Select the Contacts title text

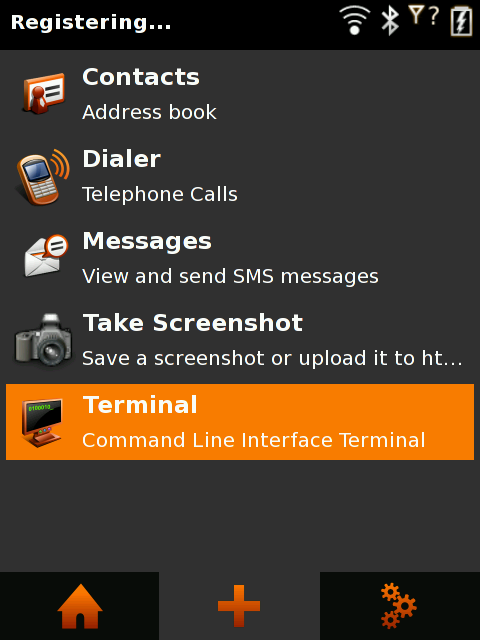141,77
